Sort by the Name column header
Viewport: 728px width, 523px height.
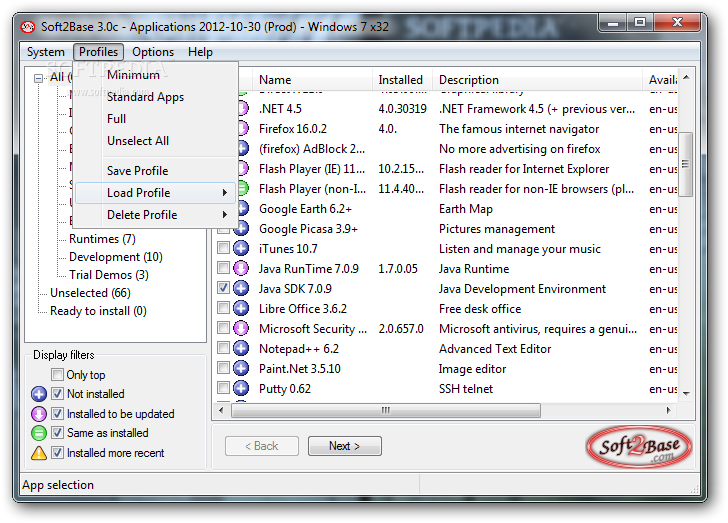pos(312,80)
